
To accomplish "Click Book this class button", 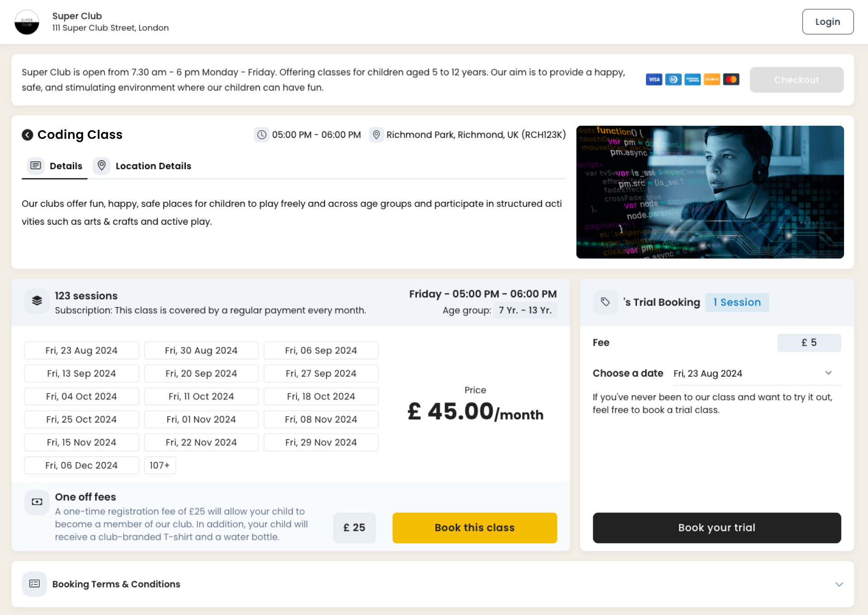I will (475, 528).
